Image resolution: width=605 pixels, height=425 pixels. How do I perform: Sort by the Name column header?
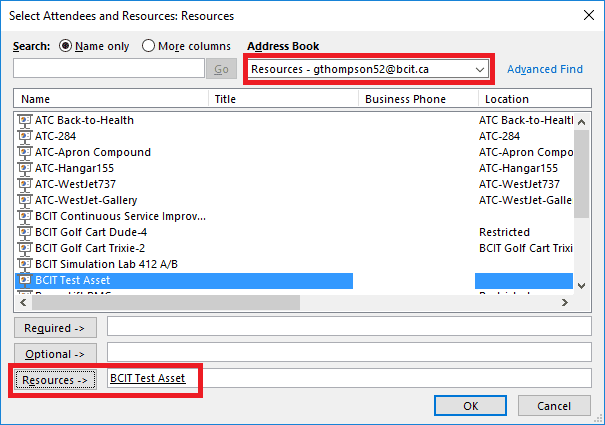coord(111,99)
